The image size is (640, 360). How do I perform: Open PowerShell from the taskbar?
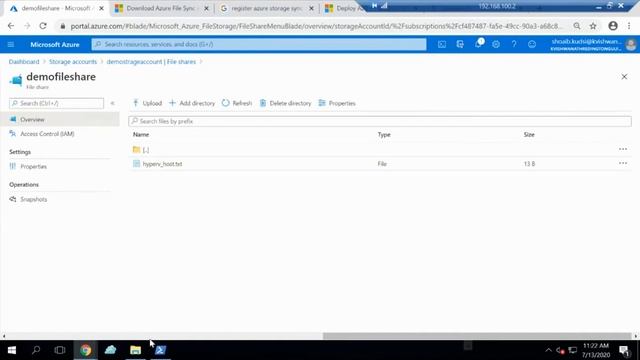(160, 350)
